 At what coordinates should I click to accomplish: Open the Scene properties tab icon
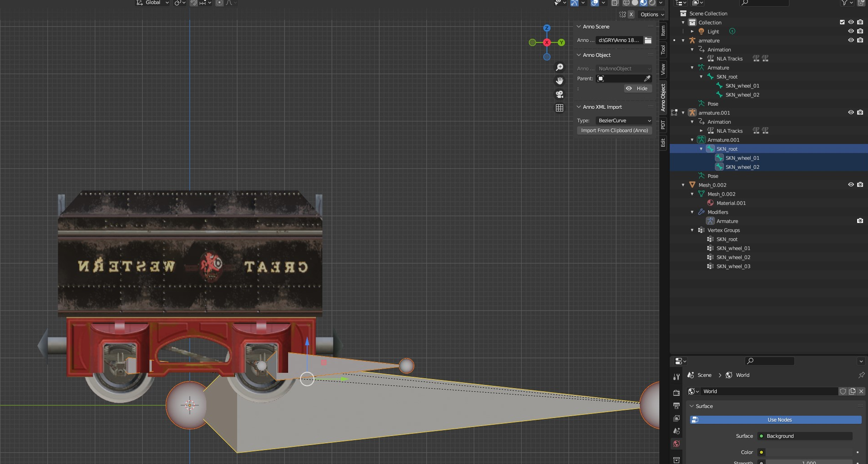[677, 431]
